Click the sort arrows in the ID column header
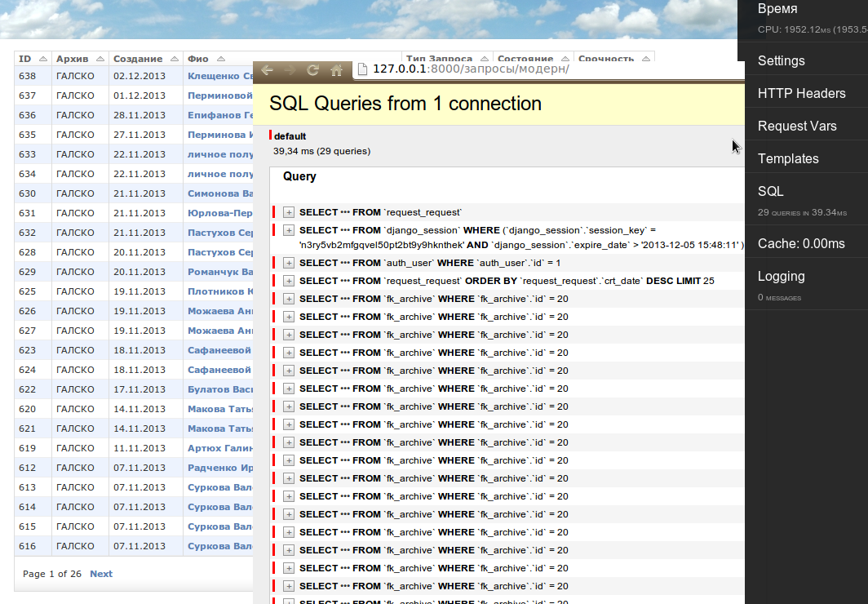Image resolution: width=868 pixels, height=604 pixels. [x=43, y=60]
